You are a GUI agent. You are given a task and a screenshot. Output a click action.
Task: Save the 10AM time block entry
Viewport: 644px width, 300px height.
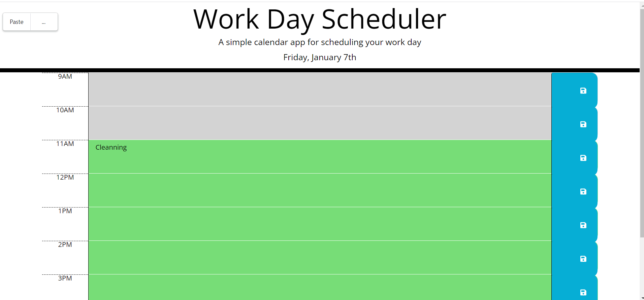coord(583,124)
